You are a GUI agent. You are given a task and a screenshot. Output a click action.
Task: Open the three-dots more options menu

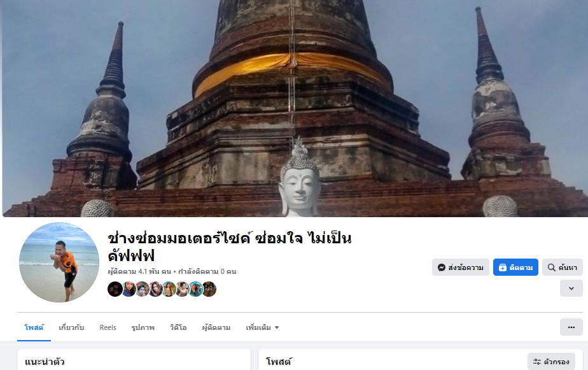click(x=571, y=327)
